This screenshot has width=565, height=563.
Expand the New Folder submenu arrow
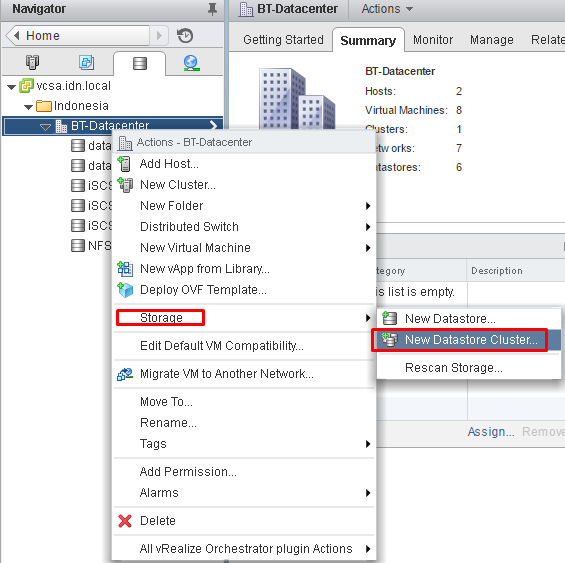point(368,206)
